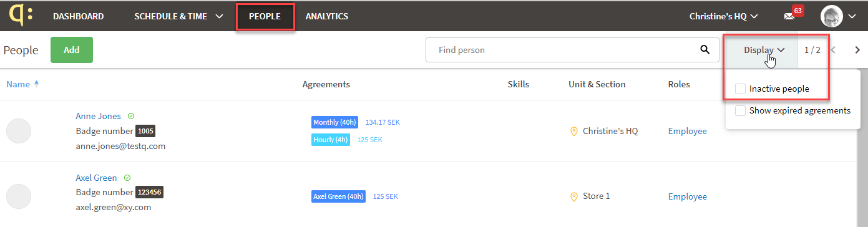Click the green Add button
The width and height of the screenshot is (868, 227).
tap(72, 50)
